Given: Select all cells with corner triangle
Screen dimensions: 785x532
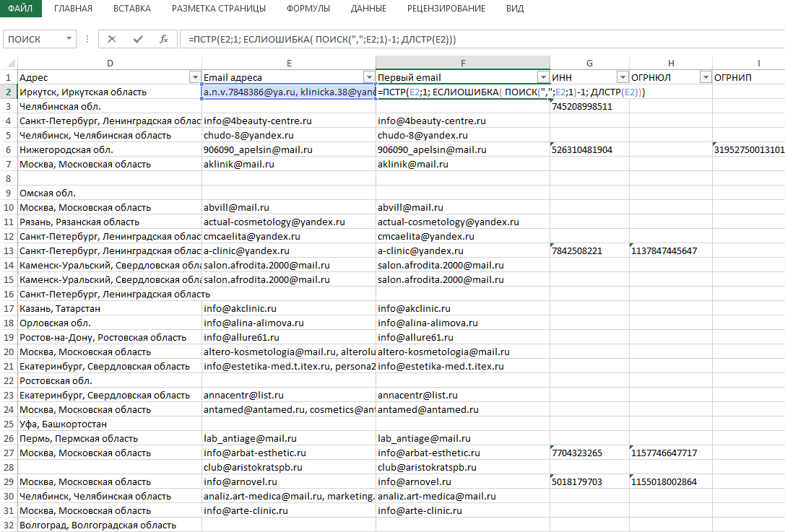Looking at the screenshot, I should coord(10,63).
